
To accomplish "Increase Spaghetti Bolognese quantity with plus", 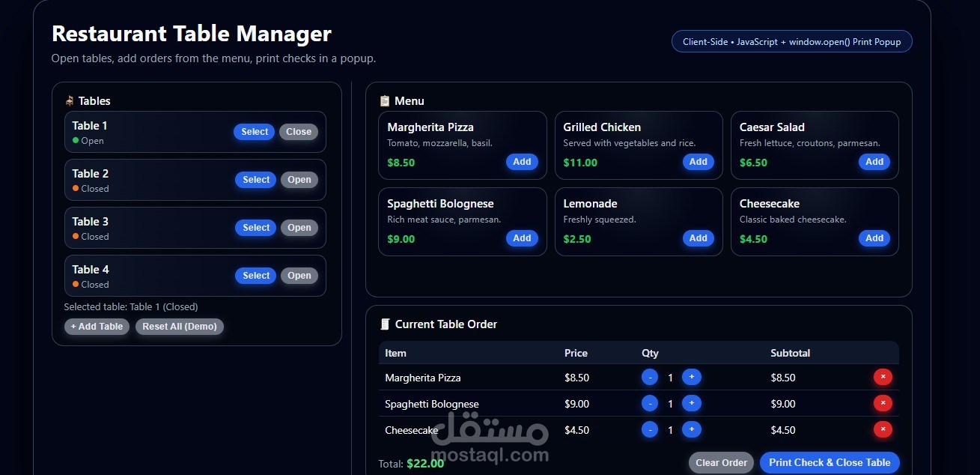I will [x=692, y=404].
